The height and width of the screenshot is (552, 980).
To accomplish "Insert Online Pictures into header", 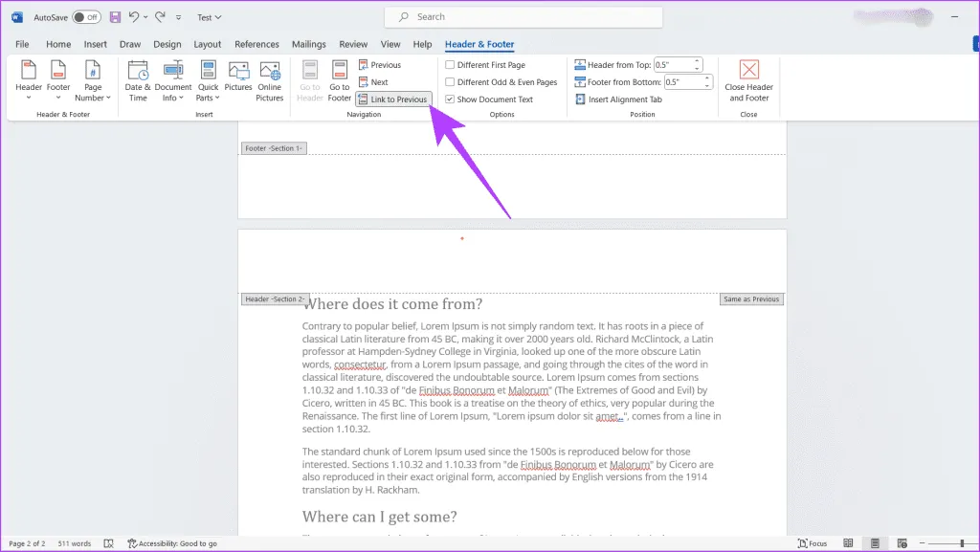I will [x=270, y=80].
